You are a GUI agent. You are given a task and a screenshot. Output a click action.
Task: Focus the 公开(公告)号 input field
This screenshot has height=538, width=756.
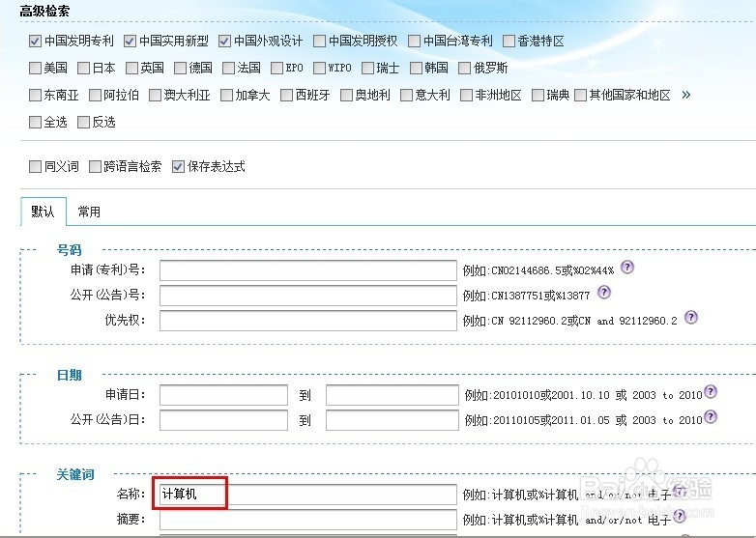308,296
